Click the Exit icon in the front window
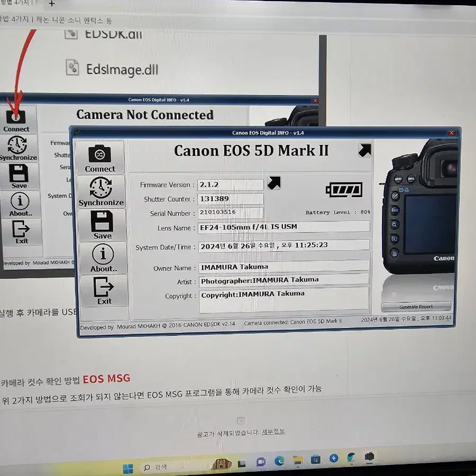Image resolution: width=476 pixels, height=476 pixels. pyautogui.click(x=104, y=287)
